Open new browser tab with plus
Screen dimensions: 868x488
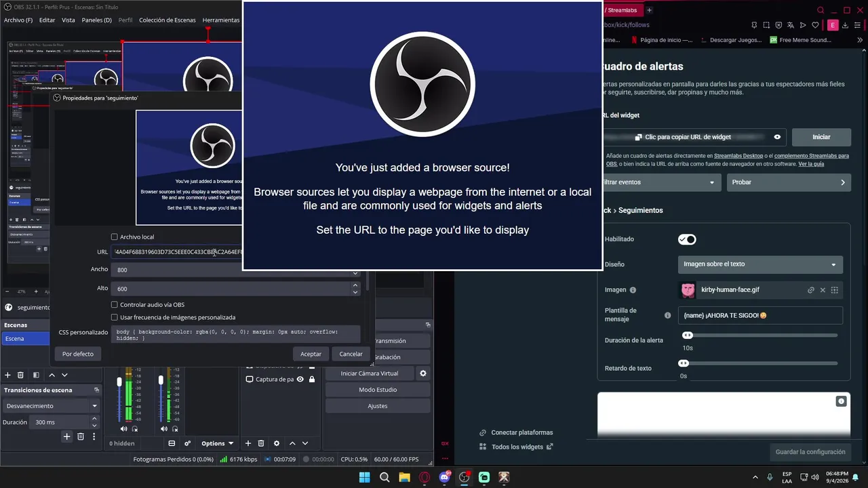point(649,10)
